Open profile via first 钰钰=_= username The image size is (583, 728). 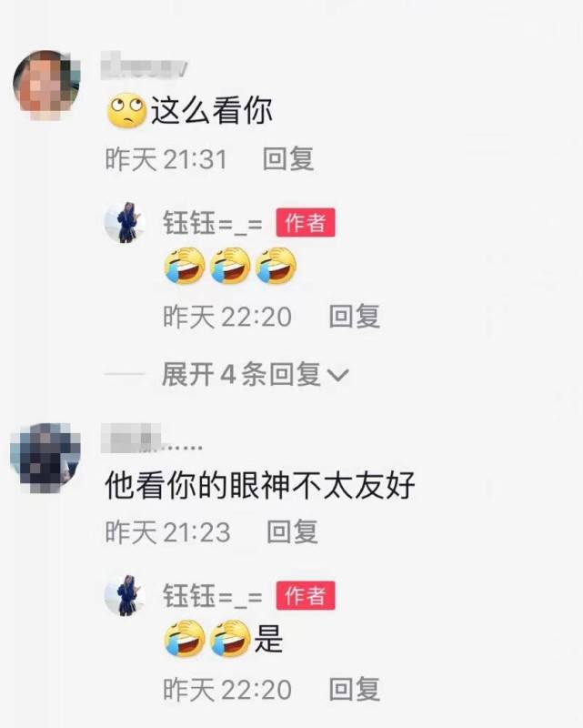[213, 223]
